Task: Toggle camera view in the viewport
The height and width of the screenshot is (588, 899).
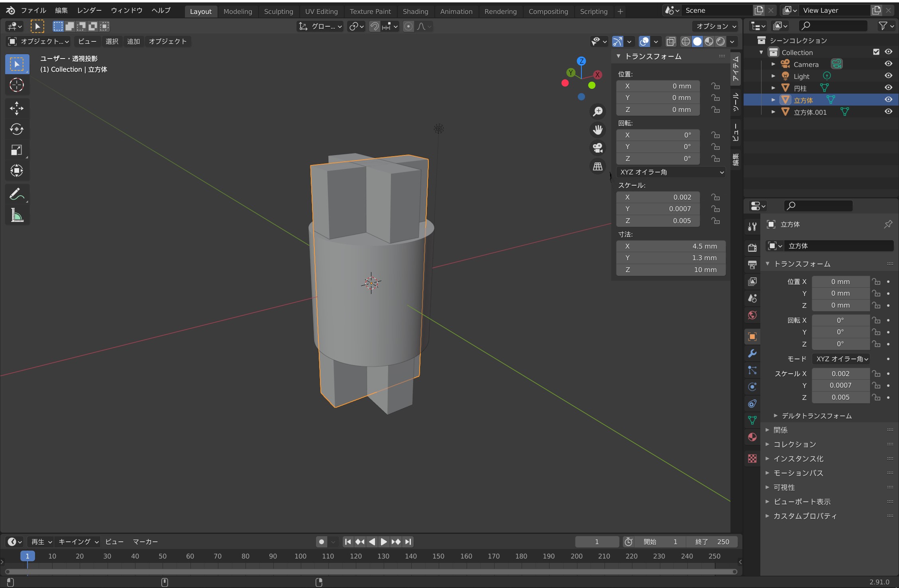Action: pos(597,148)
